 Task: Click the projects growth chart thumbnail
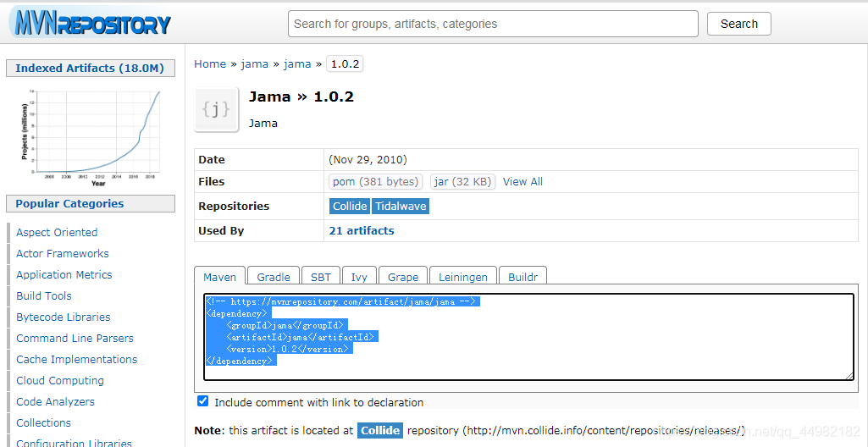pyautogui.click(x=91, y=137)
